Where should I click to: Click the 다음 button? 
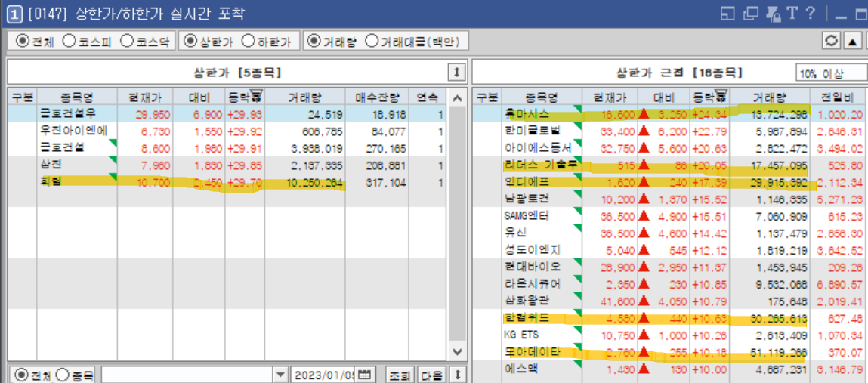[432, 375]
